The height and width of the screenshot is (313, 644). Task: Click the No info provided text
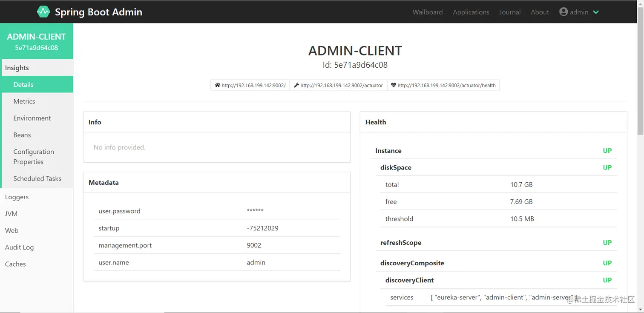pos(119,147)
